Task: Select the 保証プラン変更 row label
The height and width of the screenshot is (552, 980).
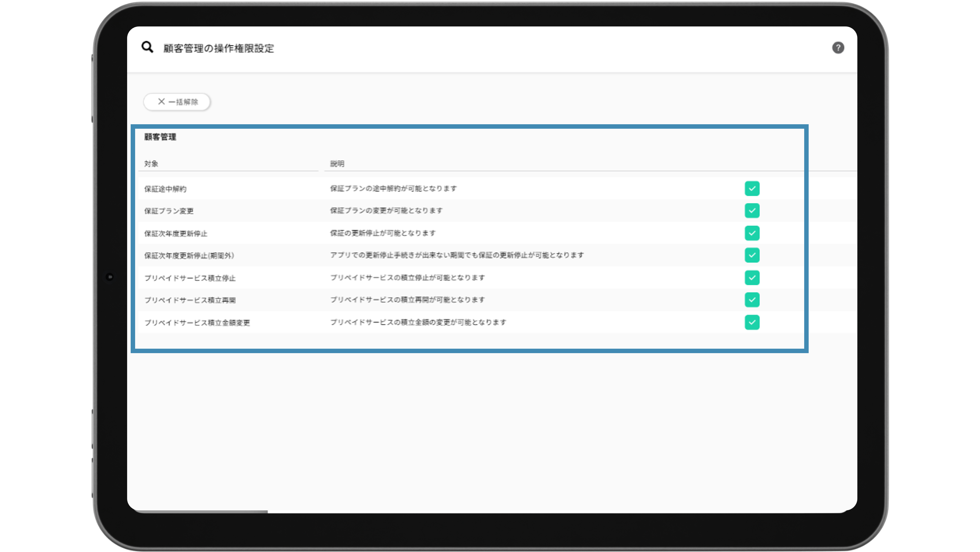Action: pos(169,211)
